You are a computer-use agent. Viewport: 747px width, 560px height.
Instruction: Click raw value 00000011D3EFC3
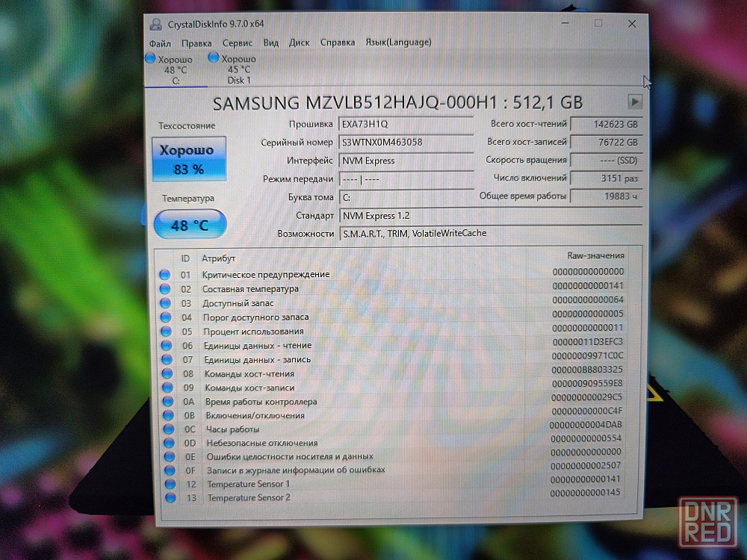[587, 342]
